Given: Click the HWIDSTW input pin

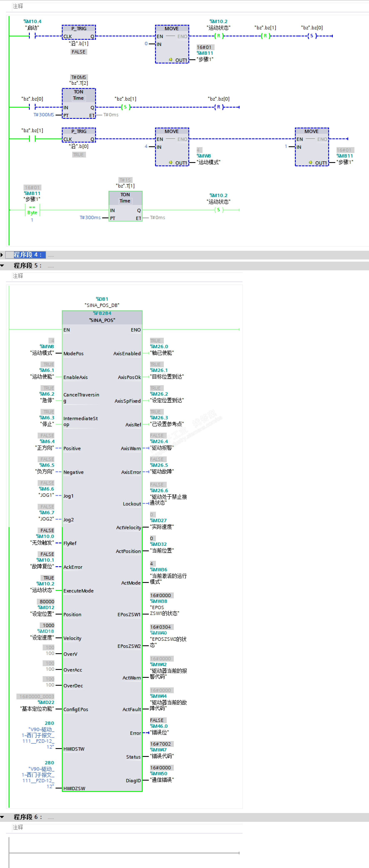Looking at the screenshot, I should tap(74, 749).
